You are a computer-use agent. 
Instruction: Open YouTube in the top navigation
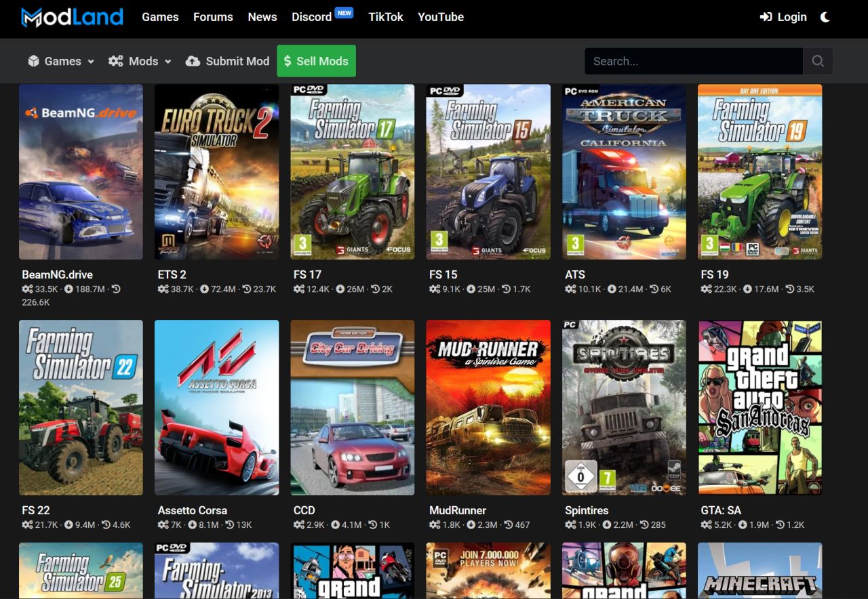click(x=441, y=17)
